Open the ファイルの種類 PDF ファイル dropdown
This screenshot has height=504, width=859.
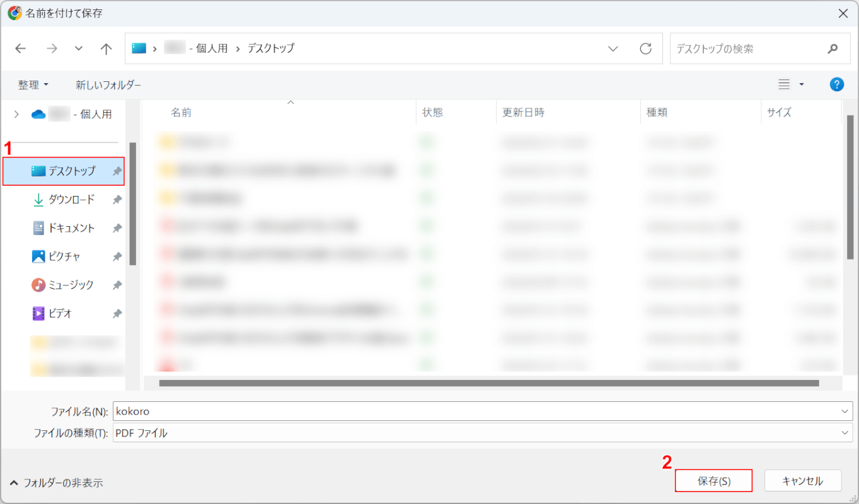pos(483,433)
